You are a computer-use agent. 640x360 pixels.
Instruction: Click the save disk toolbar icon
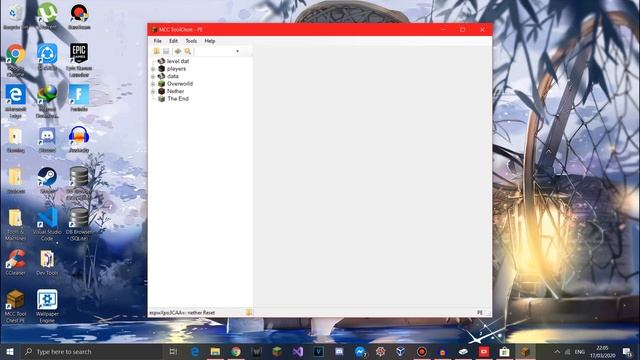(166, 51)
